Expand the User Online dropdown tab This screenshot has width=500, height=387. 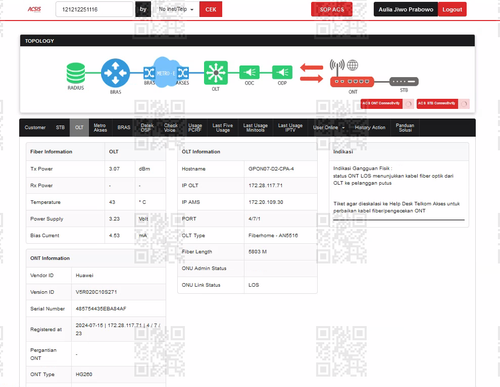click(329, 128)
